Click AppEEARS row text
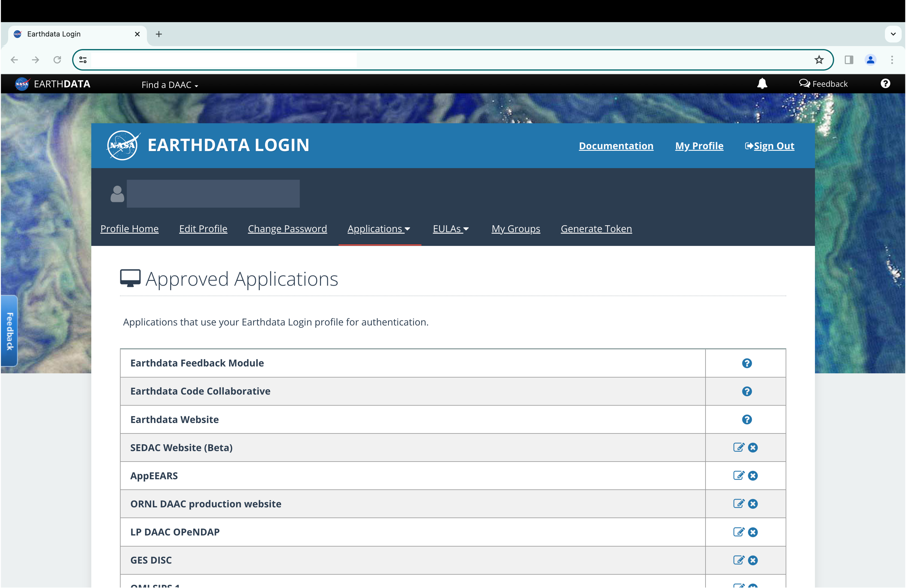Image resolution: width=906 pixels, height=588 pixels. (x=154, y=476)
